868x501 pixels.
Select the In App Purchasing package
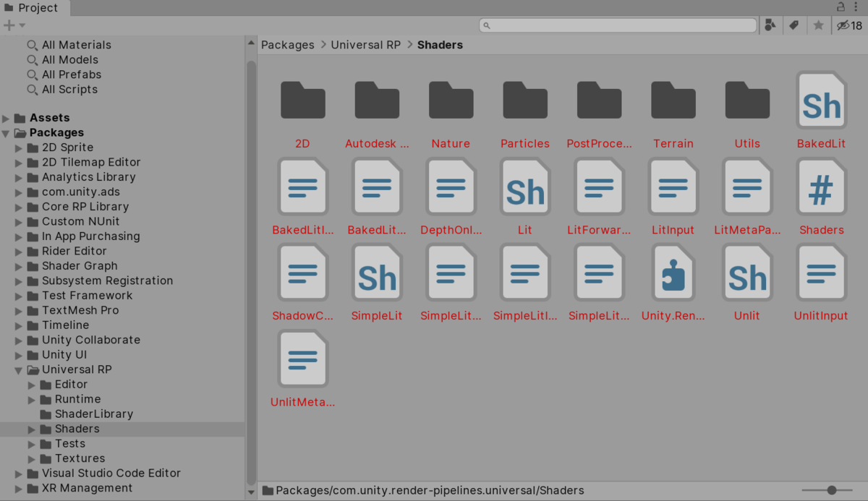122,236
